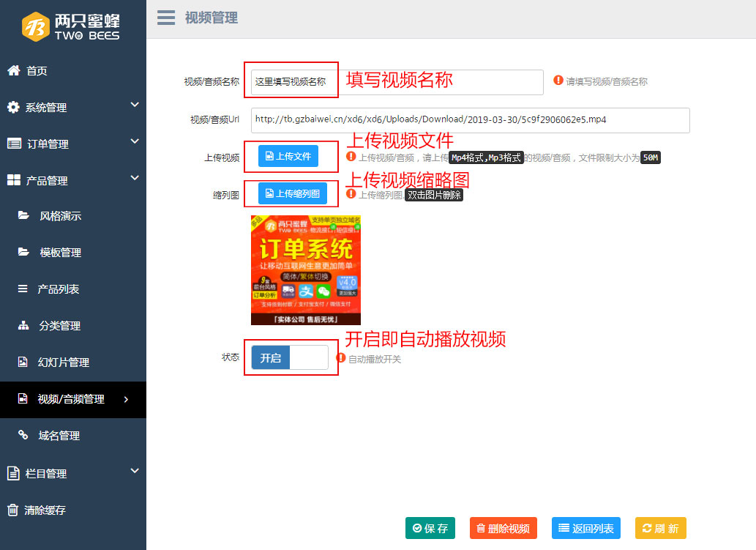Click into the 视频/音频Url input field
Image resolution: width=756 pixels, height=550 pixels.
(470, 120)
